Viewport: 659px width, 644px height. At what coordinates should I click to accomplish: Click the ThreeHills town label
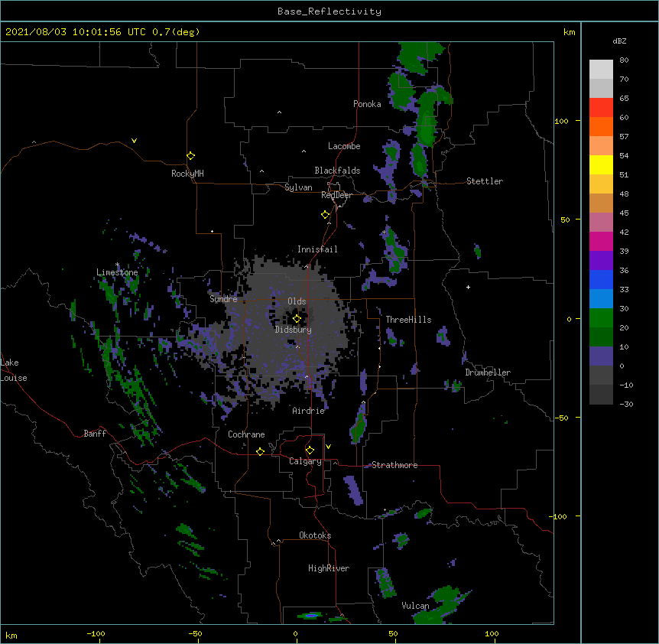(408, 320)
